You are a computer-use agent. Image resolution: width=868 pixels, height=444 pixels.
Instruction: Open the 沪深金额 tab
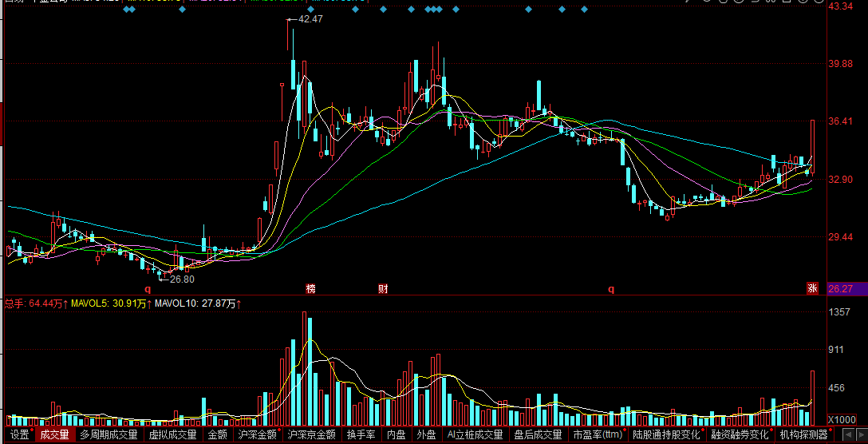257,434
